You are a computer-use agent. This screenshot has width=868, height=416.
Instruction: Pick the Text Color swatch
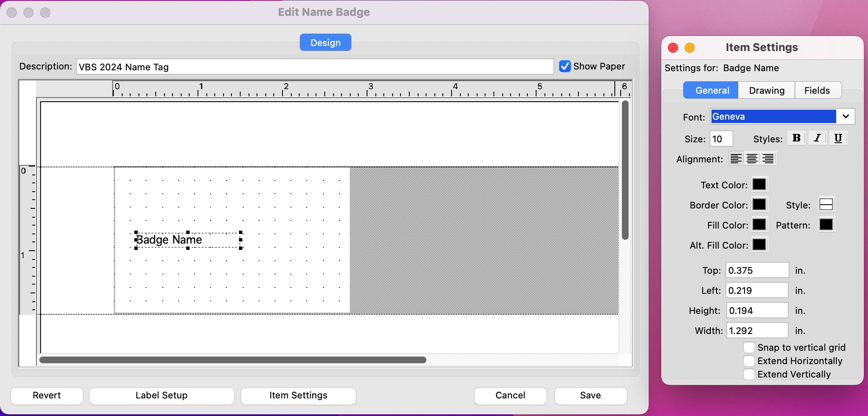(759, 185)
